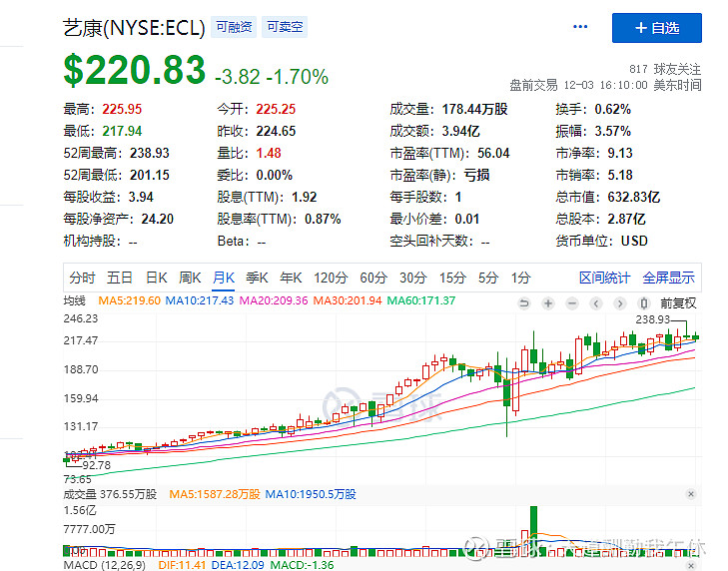Viewport: 728px width, 571px height.
Task: Click the 今开 225.25 value
Action: coord(276,109)
